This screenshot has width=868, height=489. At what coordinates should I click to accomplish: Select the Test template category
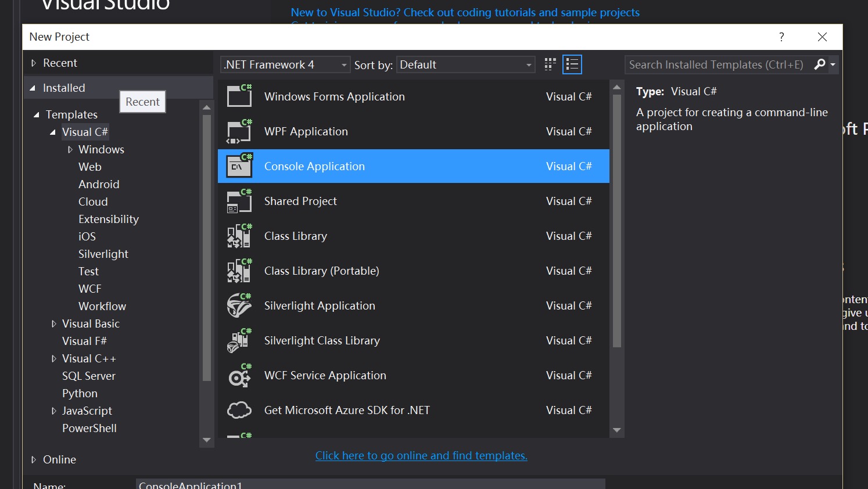(88, 271)
